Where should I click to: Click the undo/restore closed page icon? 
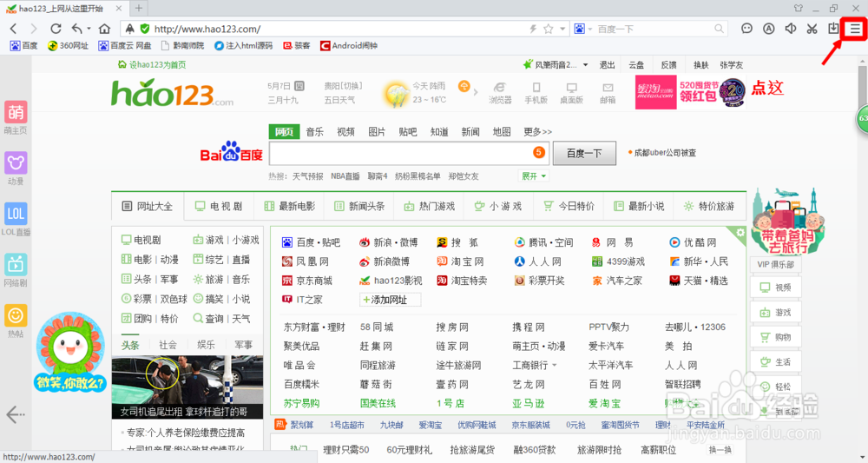tap(77, 29)
